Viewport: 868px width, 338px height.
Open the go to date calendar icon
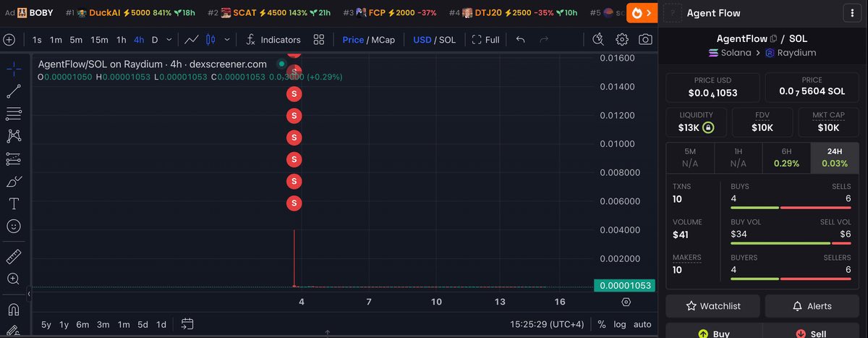[x=187, y=324]
